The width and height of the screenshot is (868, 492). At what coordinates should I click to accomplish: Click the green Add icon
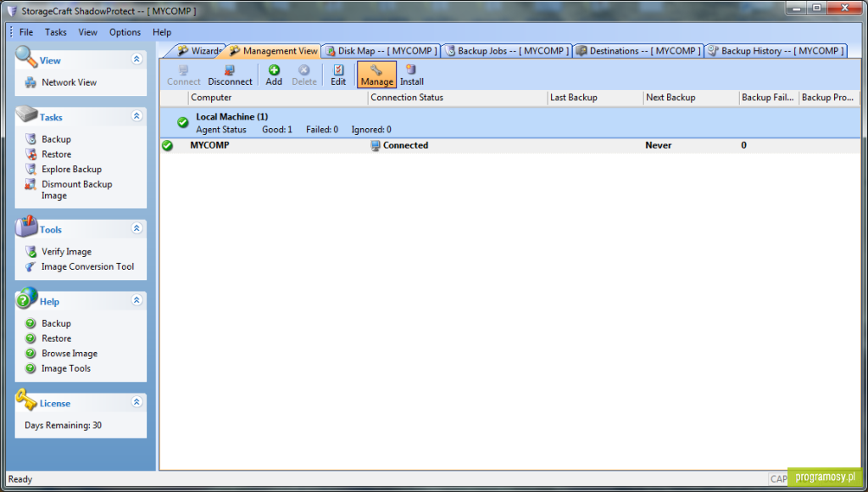(x=274, y=70)
